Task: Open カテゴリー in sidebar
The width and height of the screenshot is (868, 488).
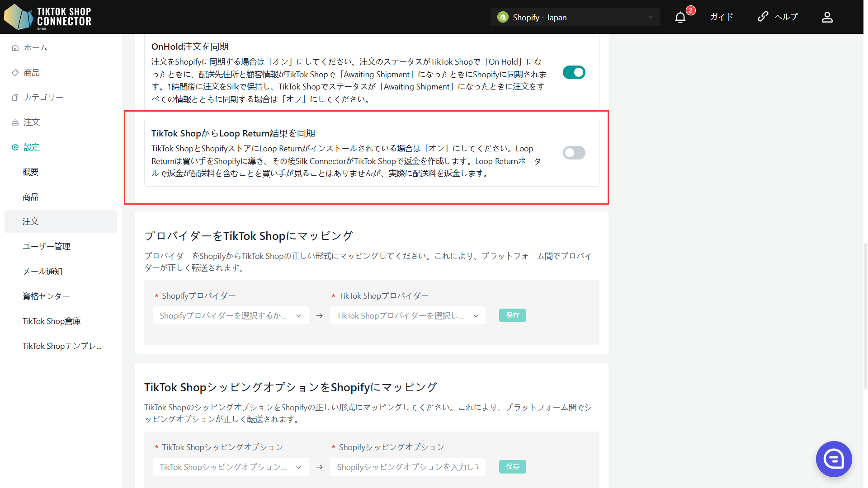Action: tap(43, 98)
